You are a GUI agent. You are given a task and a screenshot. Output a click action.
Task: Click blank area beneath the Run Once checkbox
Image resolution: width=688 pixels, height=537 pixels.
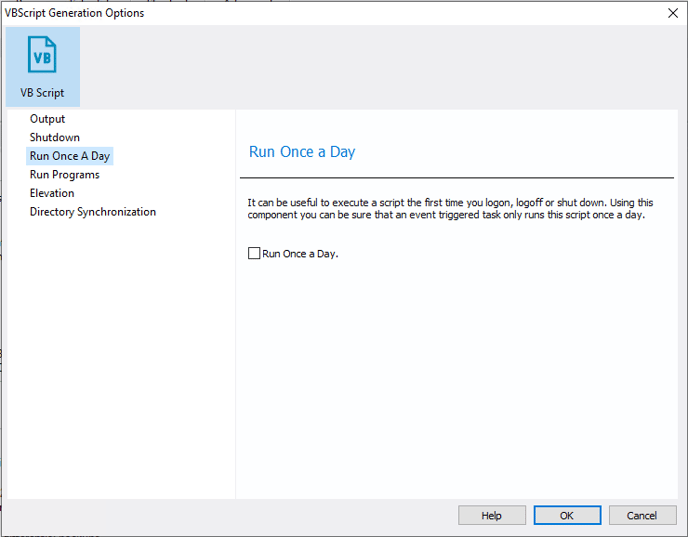coord(456,373)
